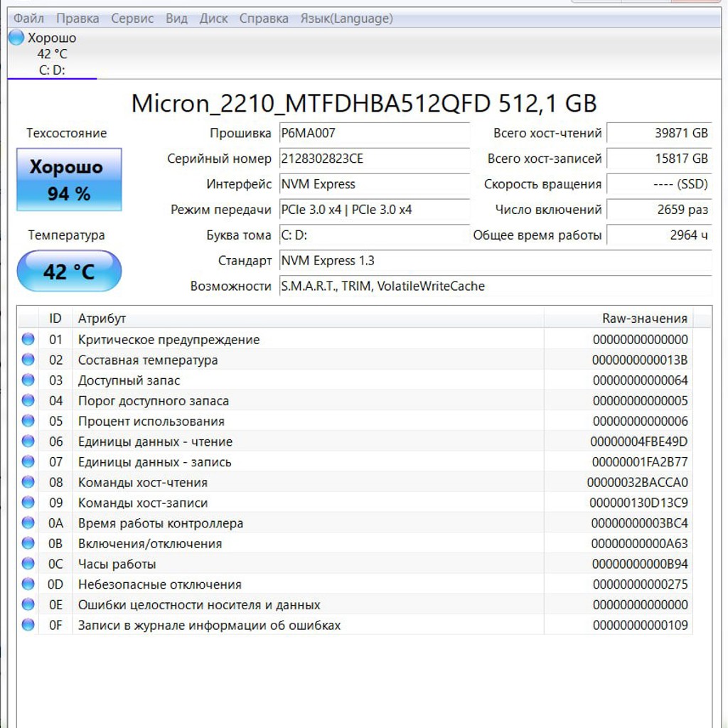Click the rotation speed value ---- (SSD)

tap(659, 184)
